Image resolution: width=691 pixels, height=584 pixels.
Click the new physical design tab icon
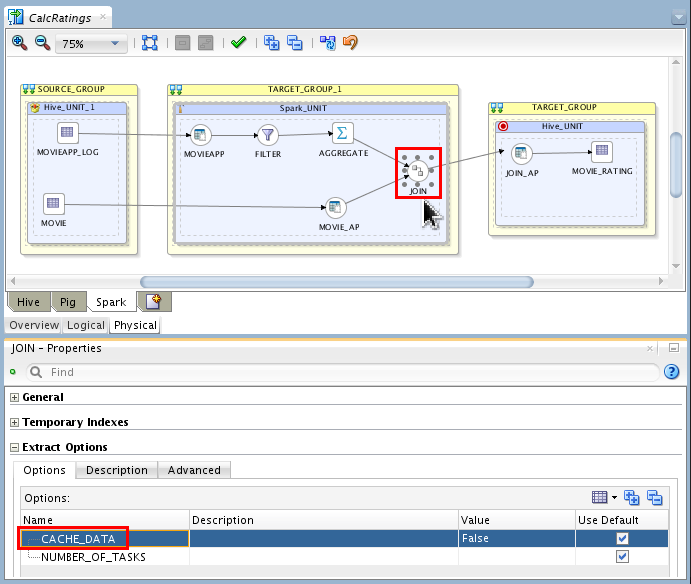[x=154, y=302]
